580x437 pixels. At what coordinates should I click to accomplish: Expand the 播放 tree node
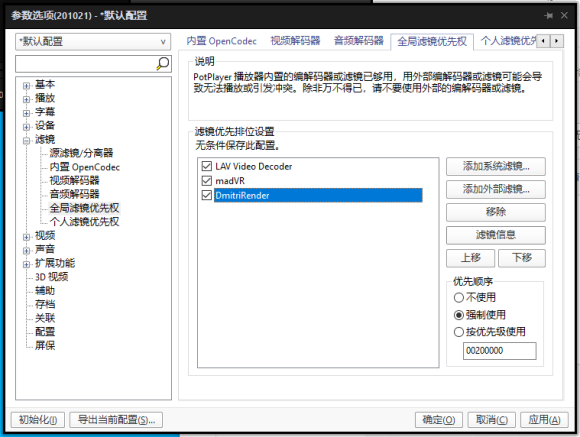(26, 99)
